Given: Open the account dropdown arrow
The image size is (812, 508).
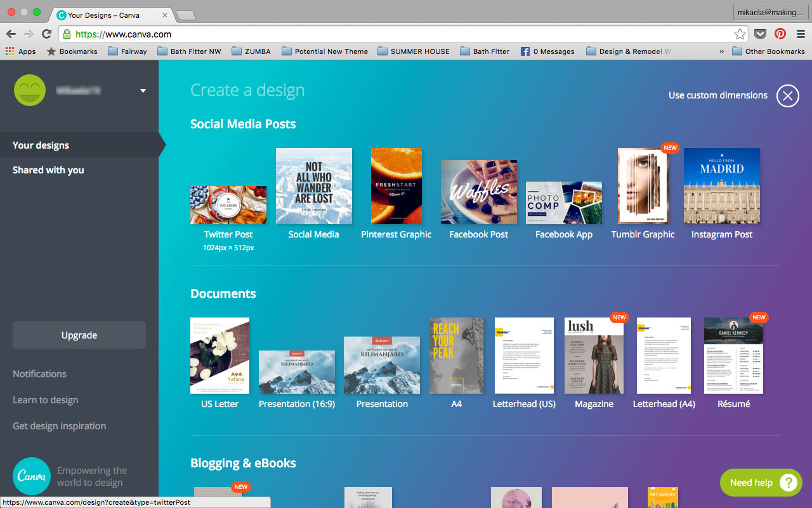Looking at the screenshot, I should (x=143, y=91).
